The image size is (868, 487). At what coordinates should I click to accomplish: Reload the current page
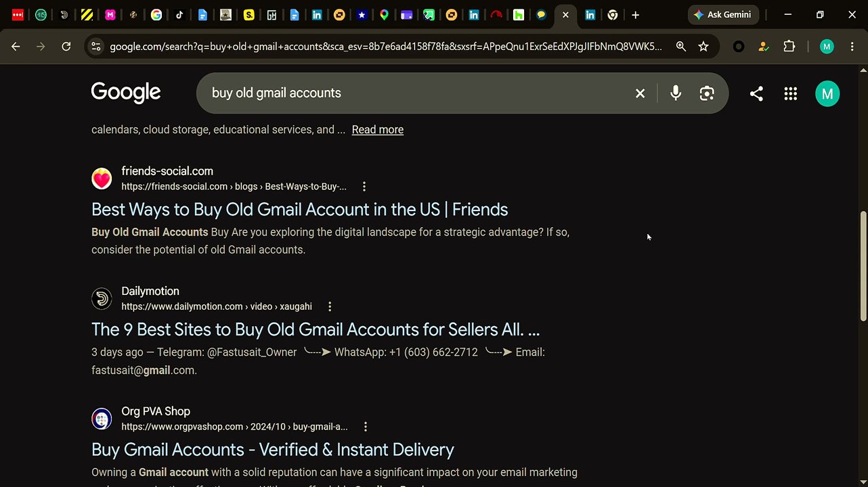coord(66,47)
